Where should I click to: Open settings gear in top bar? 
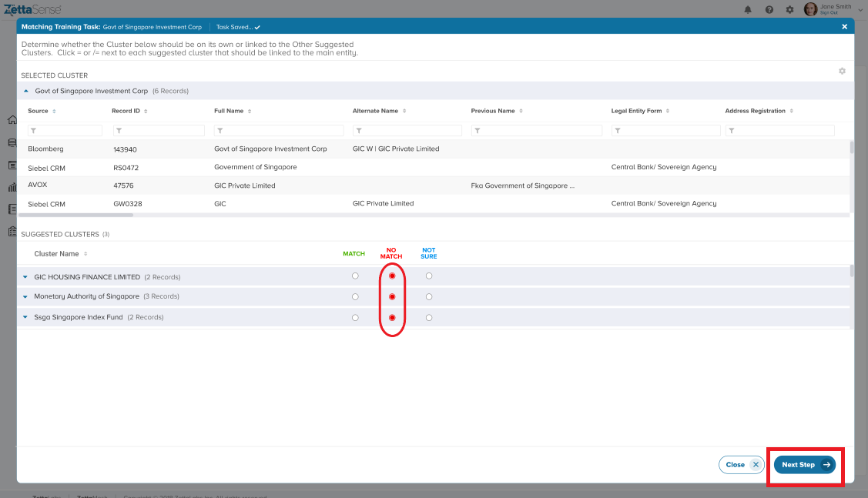click(x=789, y=9)
